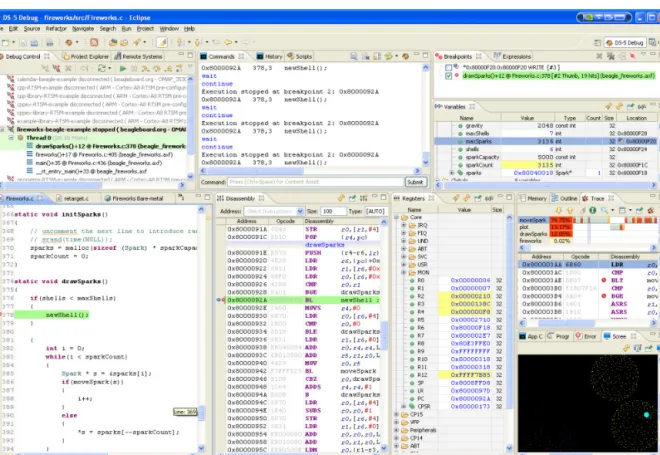Select the DS-5 Debug perspective button
660x455 pixels.
click(x=625, y=43)
